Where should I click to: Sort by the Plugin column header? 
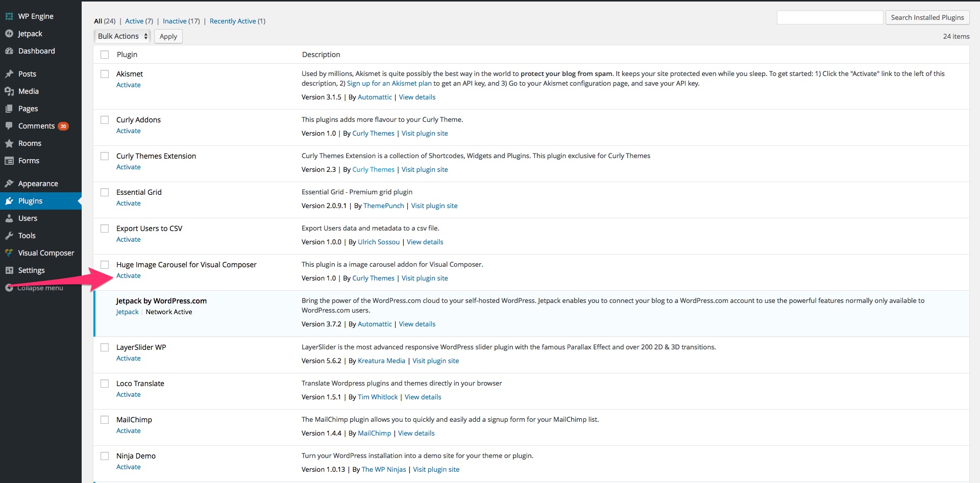tap(127, 55)
